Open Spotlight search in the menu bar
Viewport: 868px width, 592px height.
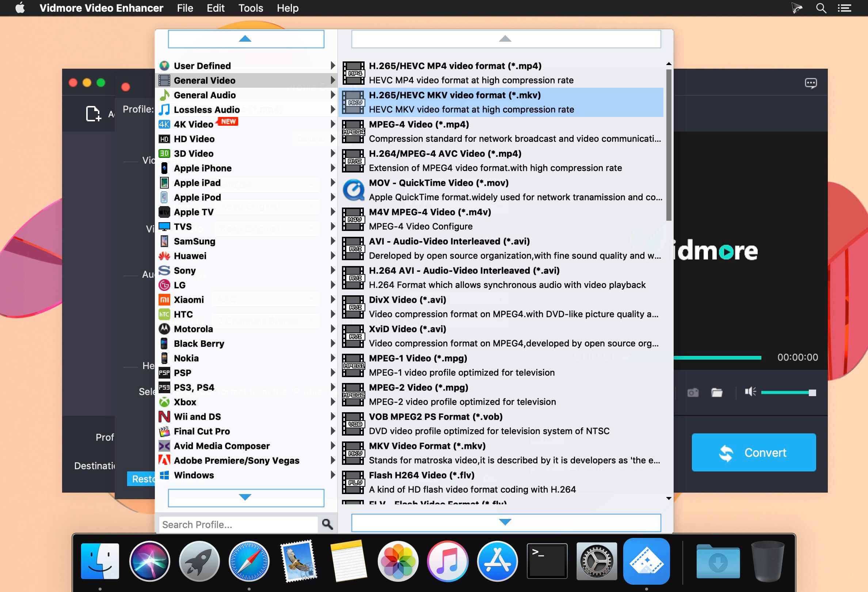pyautogui.click(x=820, y=8)
